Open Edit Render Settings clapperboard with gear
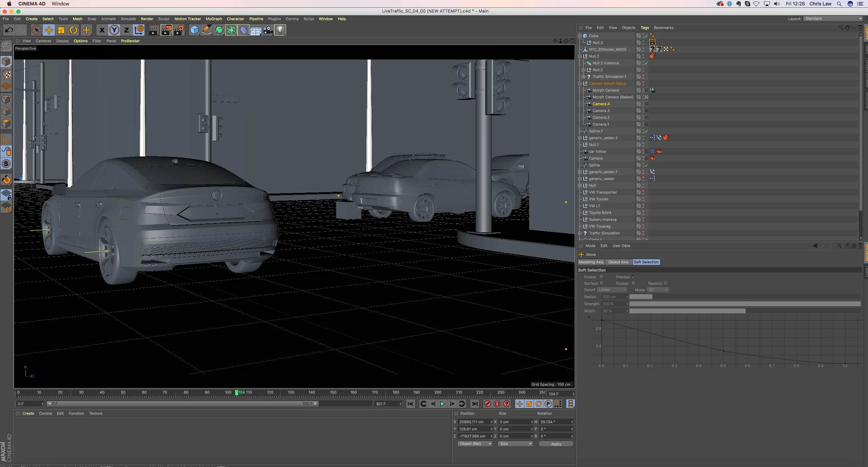The image size is (868, 467). (179, 30)
